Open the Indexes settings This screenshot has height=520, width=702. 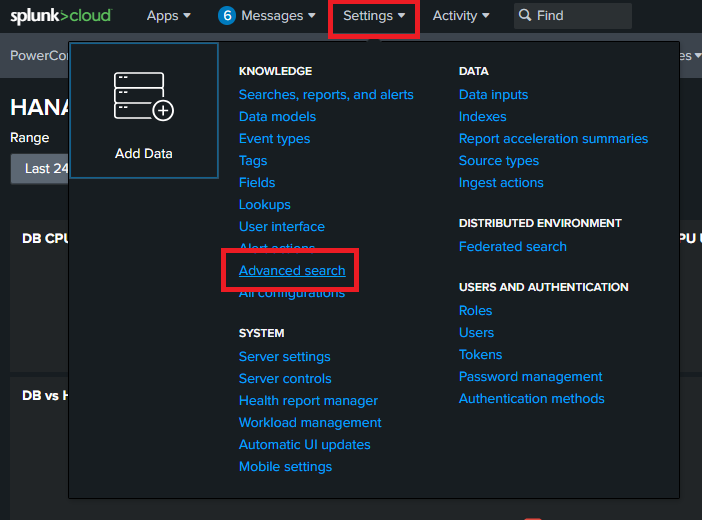482,117
